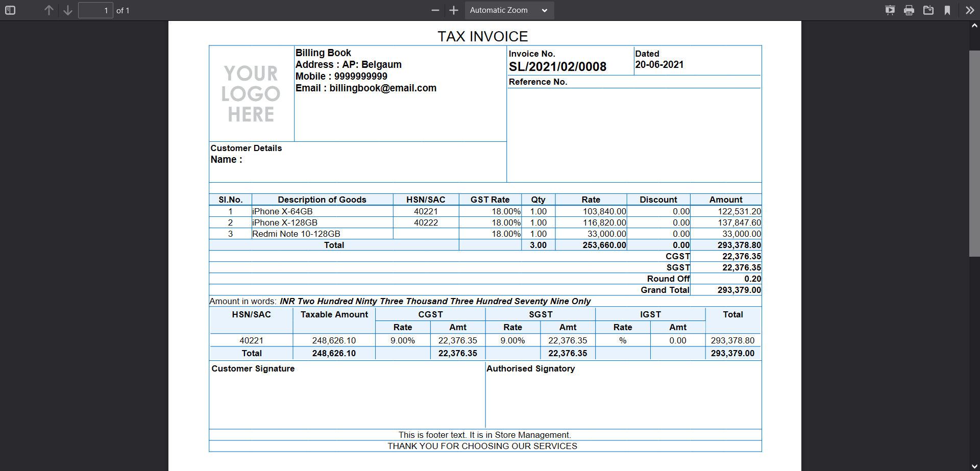Toggle the PDF sidebar panel
Image resolution: width=980 pixels, height=471 pixels.
coord(10,10)
